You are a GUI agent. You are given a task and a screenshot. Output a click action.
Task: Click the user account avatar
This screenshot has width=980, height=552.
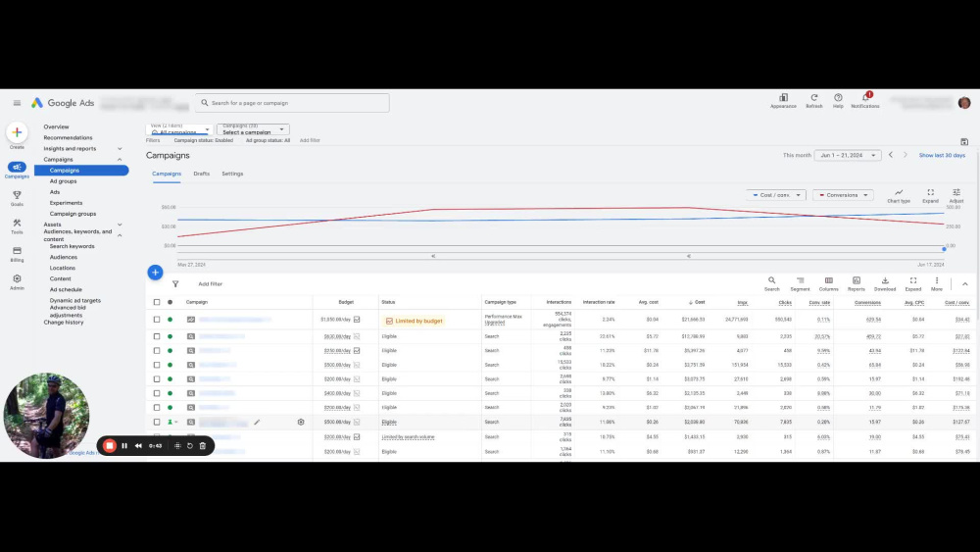(x=964, y=103)
